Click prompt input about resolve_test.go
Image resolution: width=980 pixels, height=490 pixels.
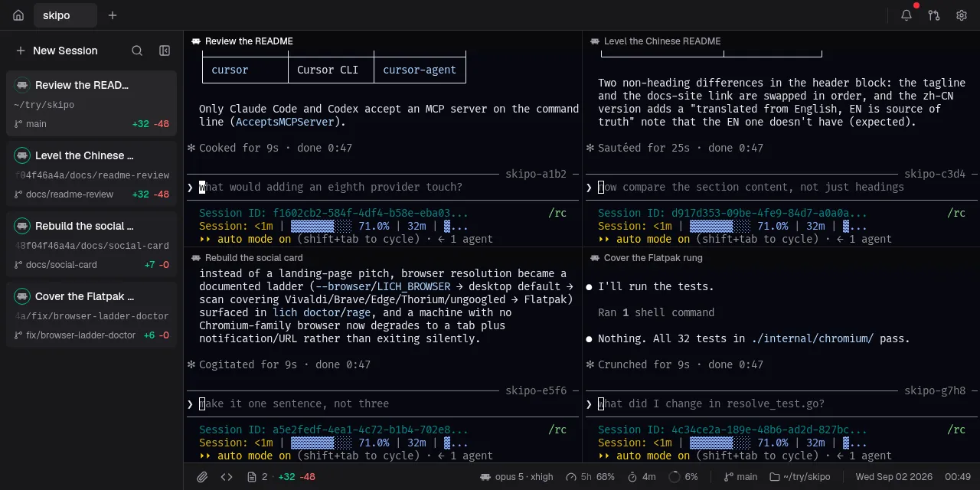click(x=782, y=403)
